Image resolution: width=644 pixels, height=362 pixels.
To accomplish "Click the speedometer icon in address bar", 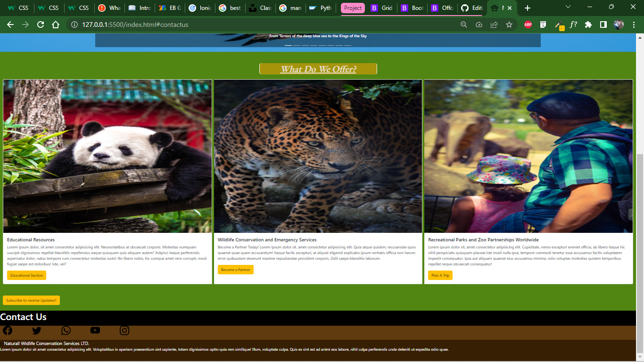I will pyautogui.click(x=479, y=25).
